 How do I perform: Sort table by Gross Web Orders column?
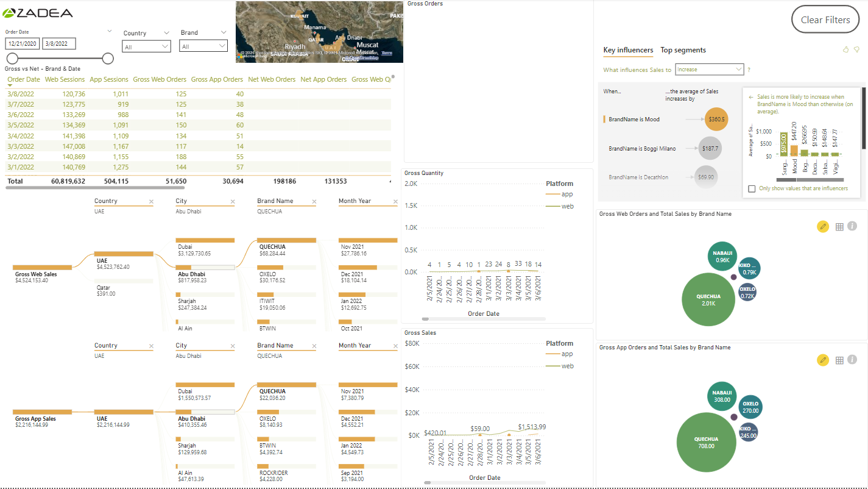click(x=160, y=79)
